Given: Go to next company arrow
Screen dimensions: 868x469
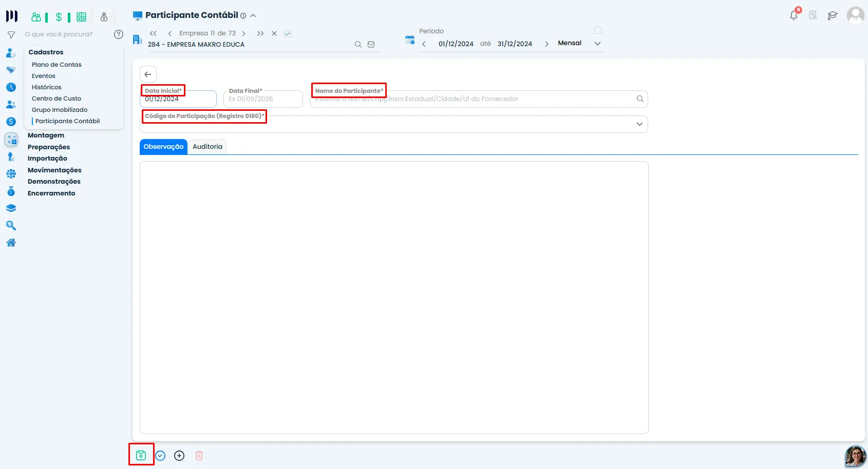Looking at the screenshot, I should [x=243, y=33].
